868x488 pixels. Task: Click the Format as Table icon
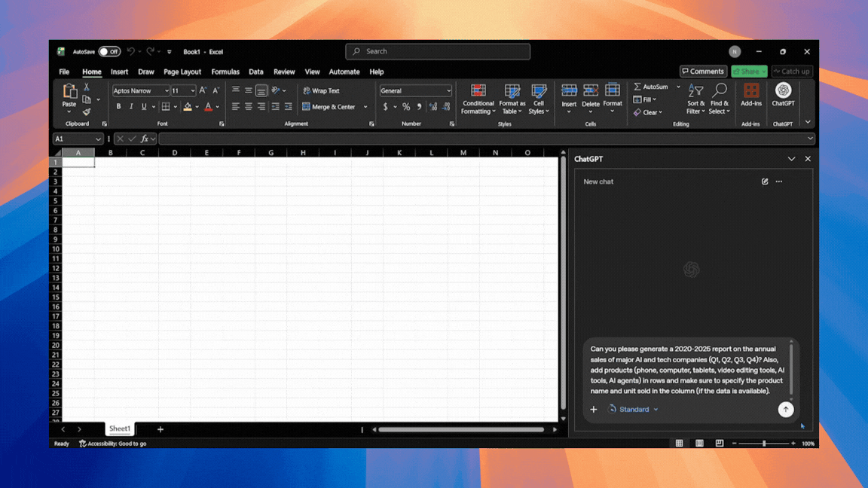click(x=512, y=99)
